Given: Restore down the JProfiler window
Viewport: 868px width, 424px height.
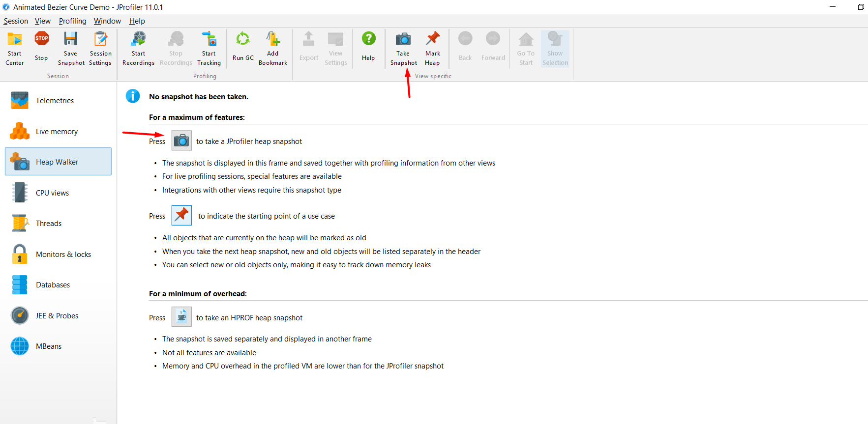Looking at the screenshot, I should tap(861, 7).
